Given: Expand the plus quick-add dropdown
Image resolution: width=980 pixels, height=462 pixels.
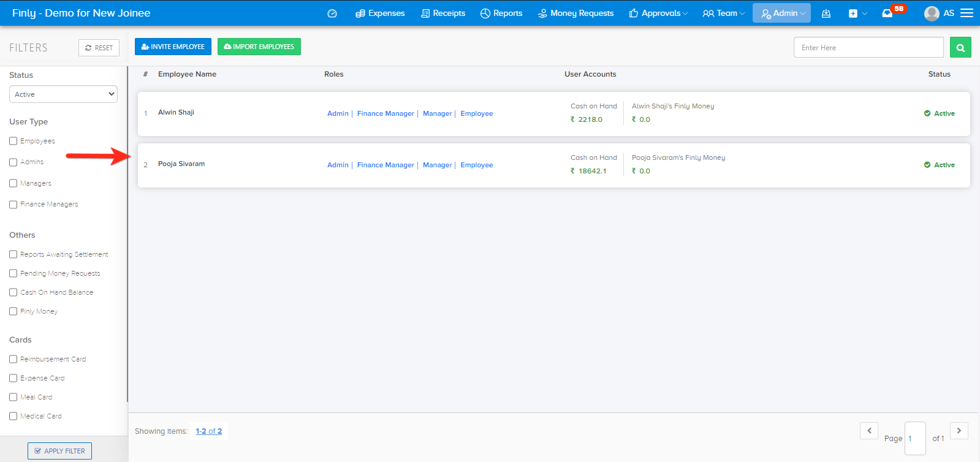Looking at the screenshot, I should click(857, 13).
